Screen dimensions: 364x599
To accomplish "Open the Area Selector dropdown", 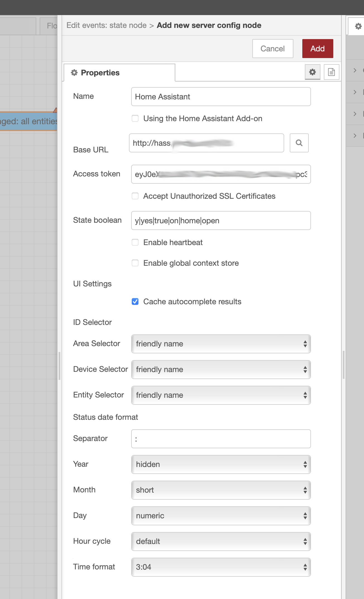I will coord(221,344).
